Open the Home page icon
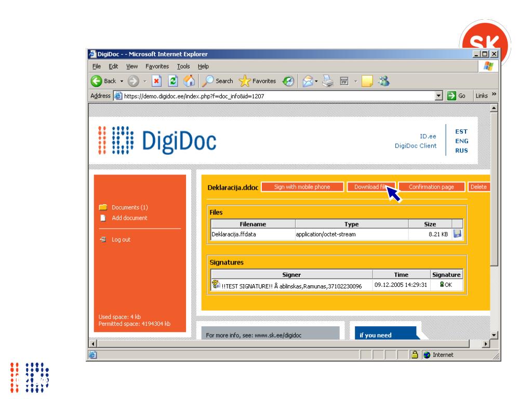 [189, 81]
